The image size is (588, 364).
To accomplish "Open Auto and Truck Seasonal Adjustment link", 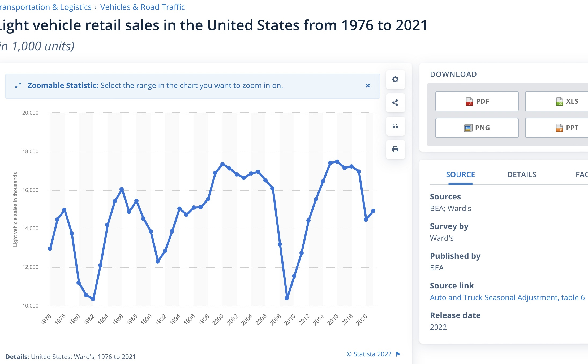I will [507, 297].
